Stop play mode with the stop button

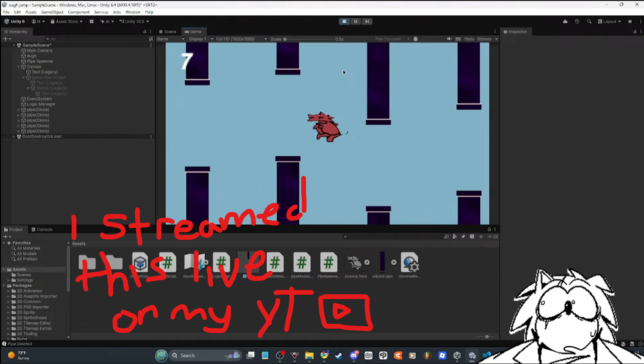[x=344, y=21]
